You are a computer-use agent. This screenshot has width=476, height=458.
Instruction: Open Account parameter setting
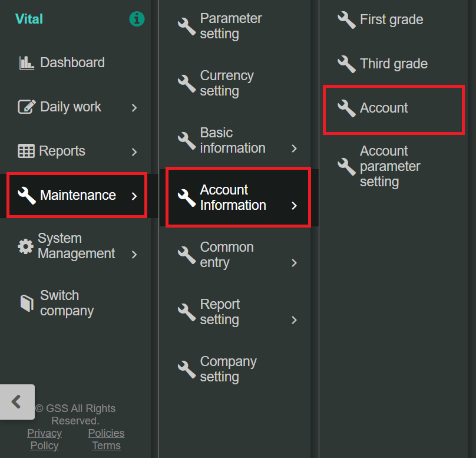[x=390, y=166]
